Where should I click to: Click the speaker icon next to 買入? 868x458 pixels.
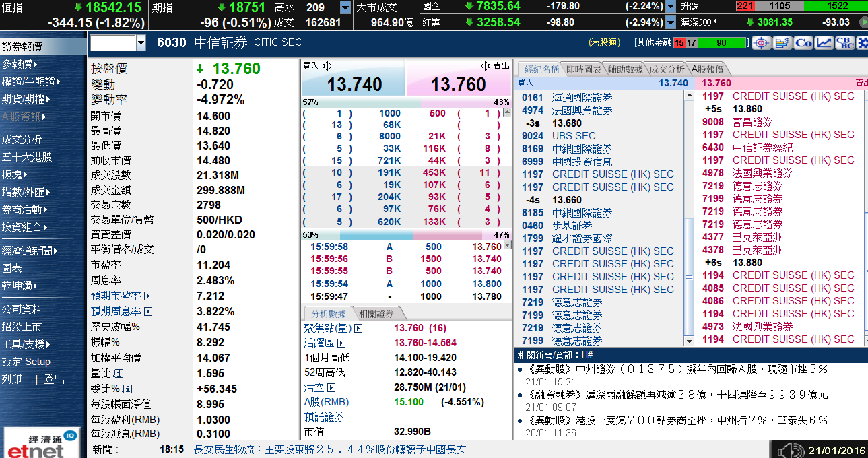(327, 66)
